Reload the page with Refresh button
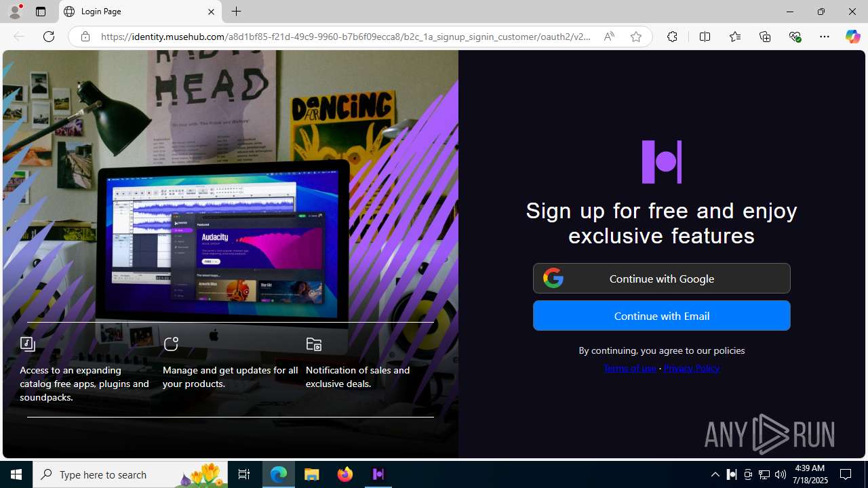Screen dimensions: 868x488 49,37
